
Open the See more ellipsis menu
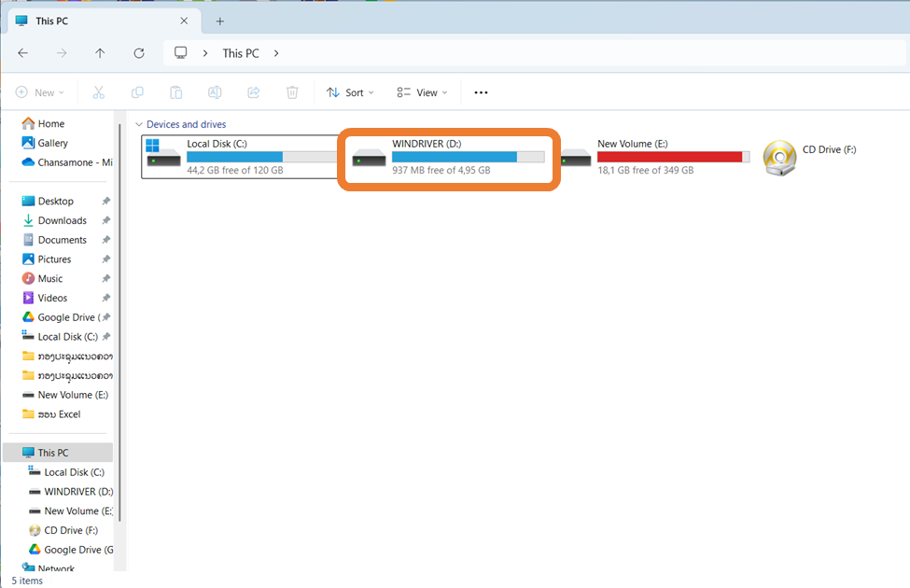click(482, 92)
